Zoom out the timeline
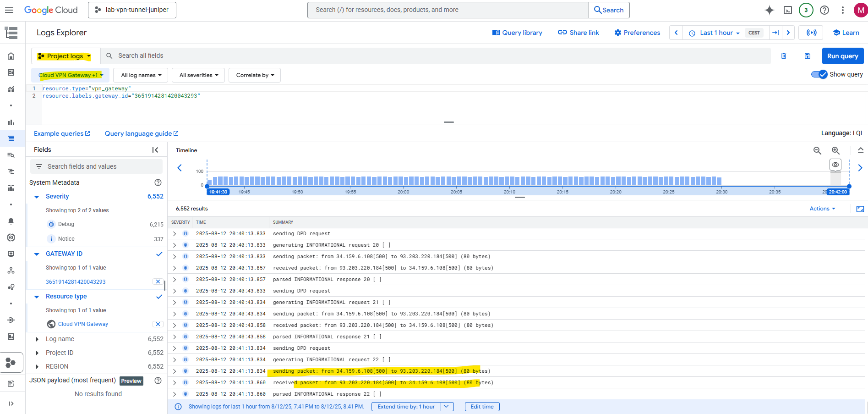The image size is (868, 414). tap(817, 150)
